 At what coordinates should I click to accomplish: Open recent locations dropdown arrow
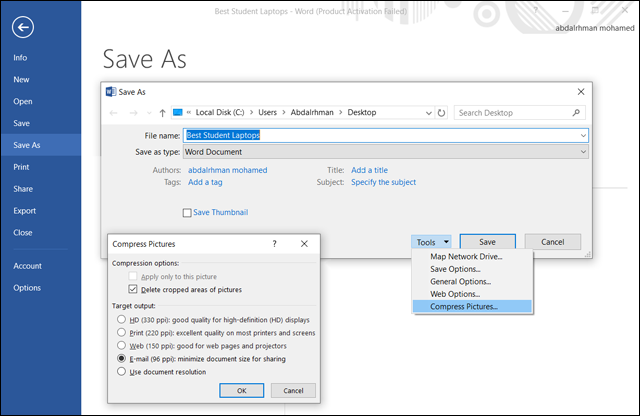[x=149, y=113]
